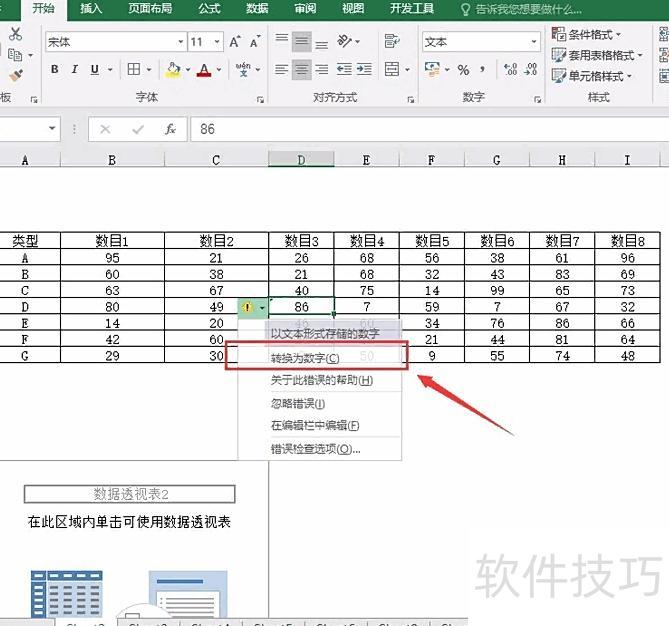
Task: Click the decrease indent icon
Action: coord(344,69)
